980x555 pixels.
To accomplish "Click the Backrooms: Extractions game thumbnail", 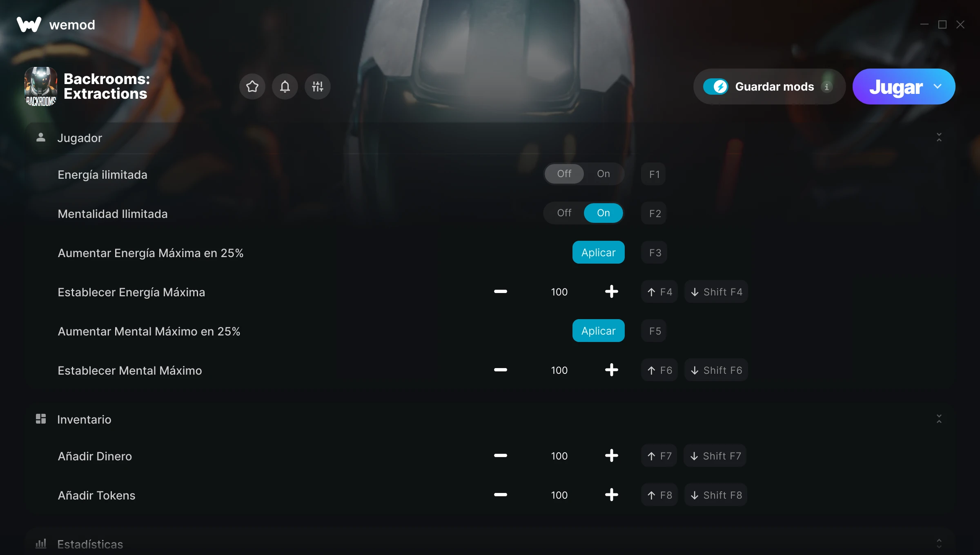I will [x=41, y=87].
